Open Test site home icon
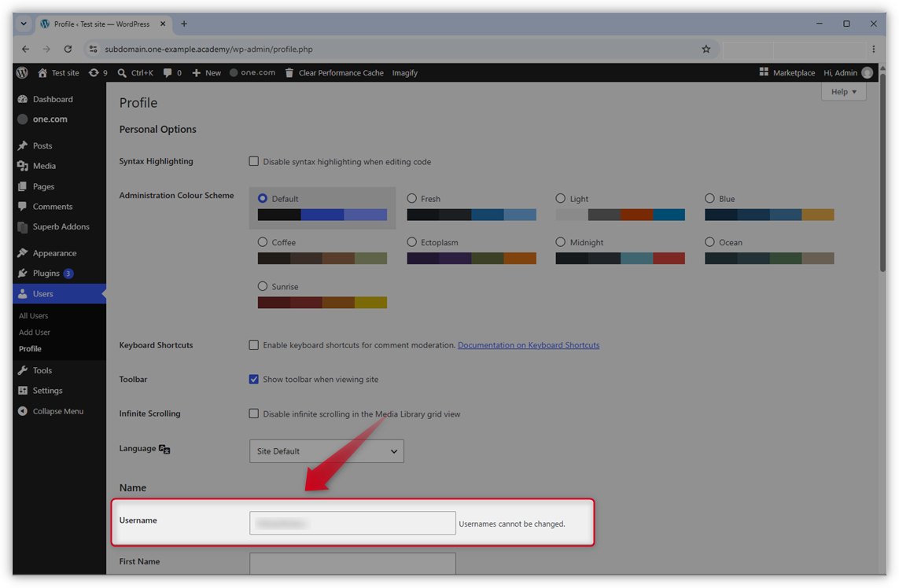Screen dimensions: 899x588 (42, 73)
